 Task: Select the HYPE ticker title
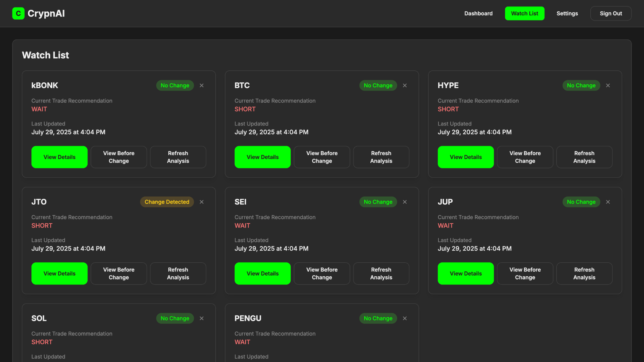point(448,85)
